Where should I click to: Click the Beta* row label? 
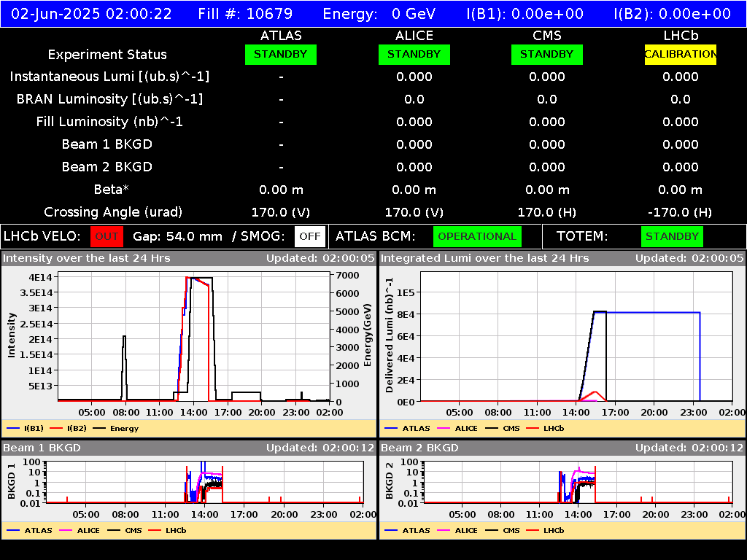tap(112, 190)
